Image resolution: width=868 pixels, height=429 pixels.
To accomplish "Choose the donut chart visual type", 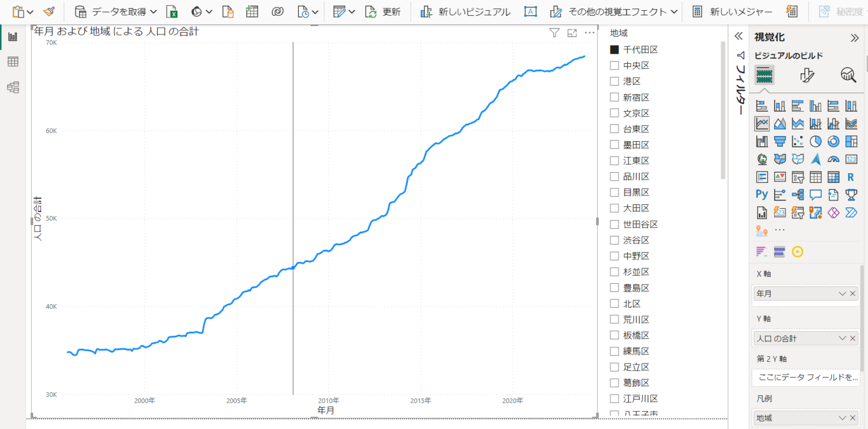I will [834, 141].
